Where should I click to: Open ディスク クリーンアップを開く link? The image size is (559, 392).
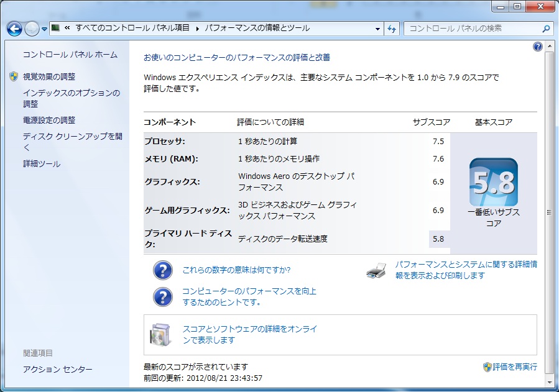click(x=73, y=142)
